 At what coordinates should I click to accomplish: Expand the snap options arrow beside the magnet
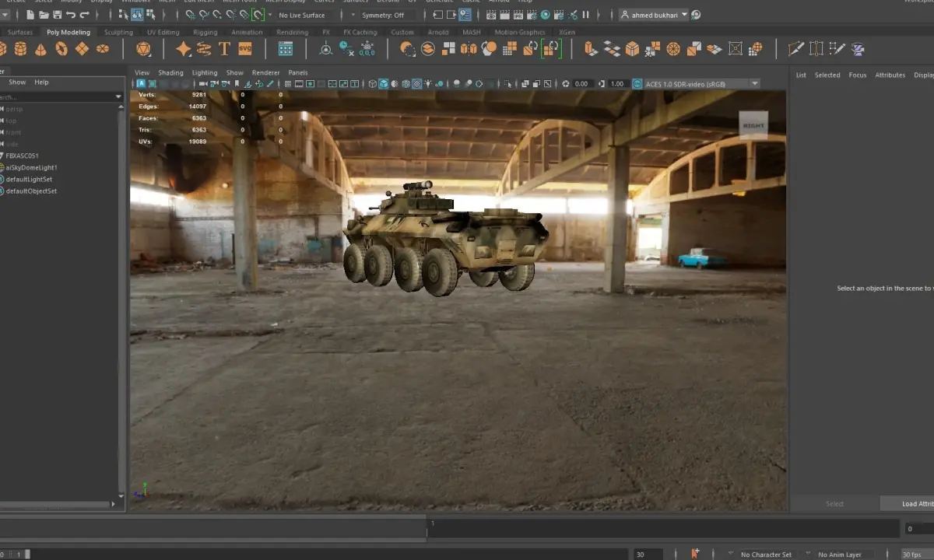(x=270, y=15)
